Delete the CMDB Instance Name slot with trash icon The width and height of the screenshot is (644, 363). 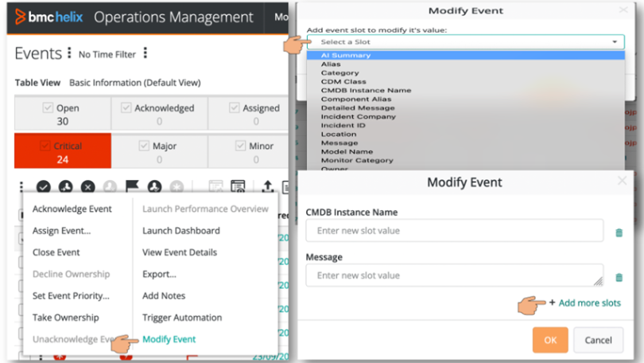[619, 232]
